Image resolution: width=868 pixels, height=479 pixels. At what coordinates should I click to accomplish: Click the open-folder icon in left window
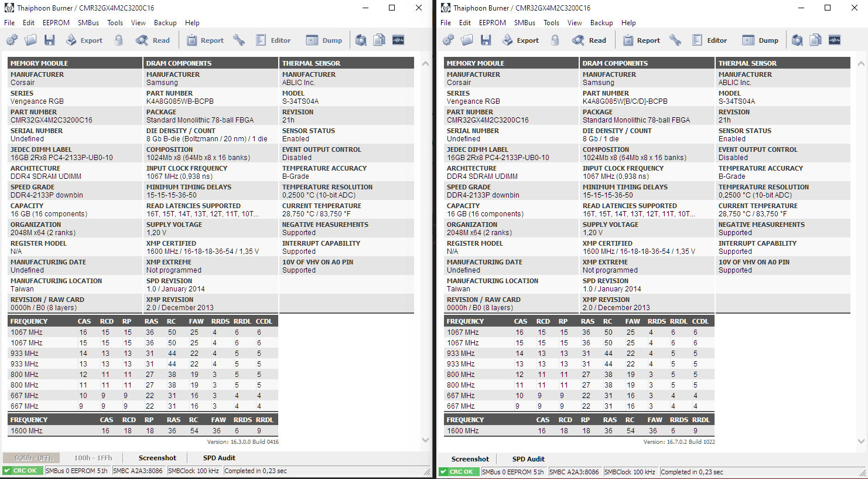tap(30, 40)
